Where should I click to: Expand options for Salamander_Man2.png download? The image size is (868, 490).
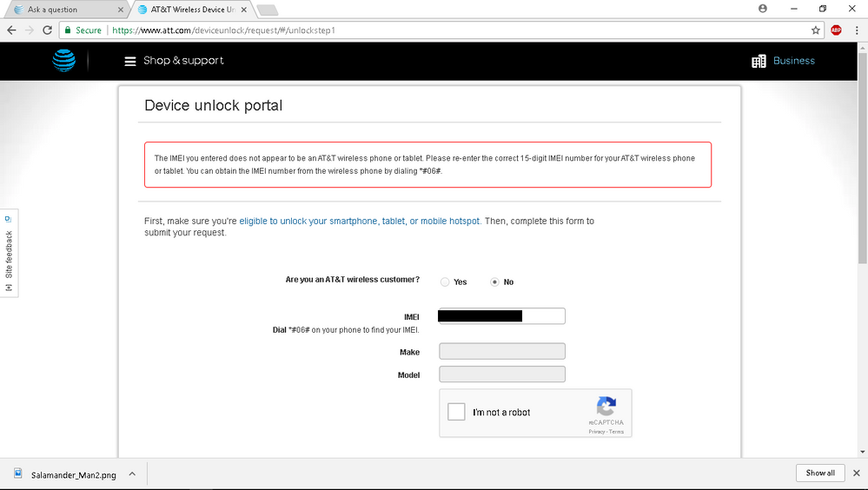click(x=132, y=474)
